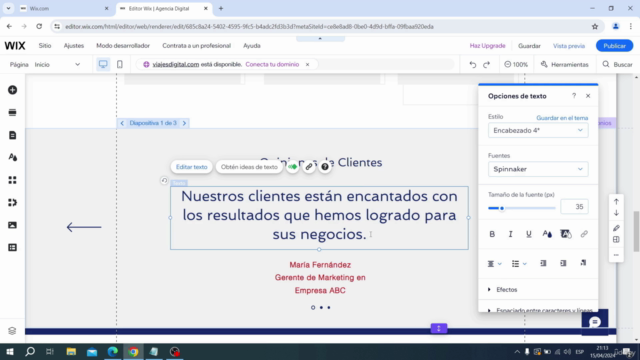Open the Layers icon at sidebar bottom
Image resolution: width=640 pixels, height=360 pixels.
point(12,331)
